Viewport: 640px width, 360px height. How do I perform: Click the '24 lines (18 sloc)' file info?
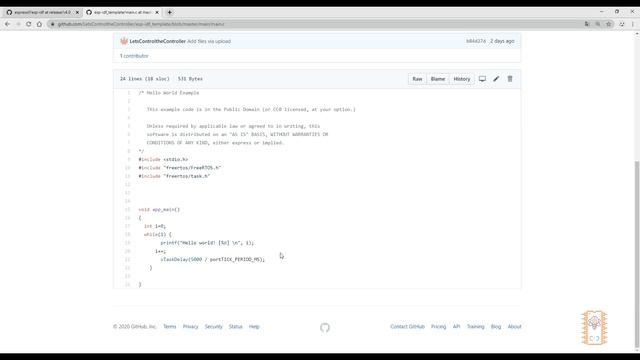point(144,79)
